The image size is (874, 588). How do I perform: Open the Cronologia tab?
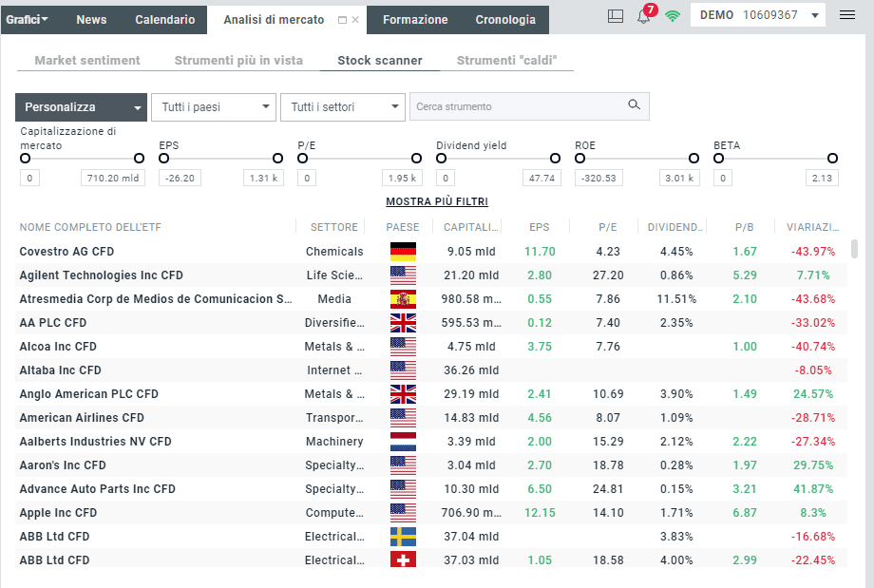tap(505, 20)
